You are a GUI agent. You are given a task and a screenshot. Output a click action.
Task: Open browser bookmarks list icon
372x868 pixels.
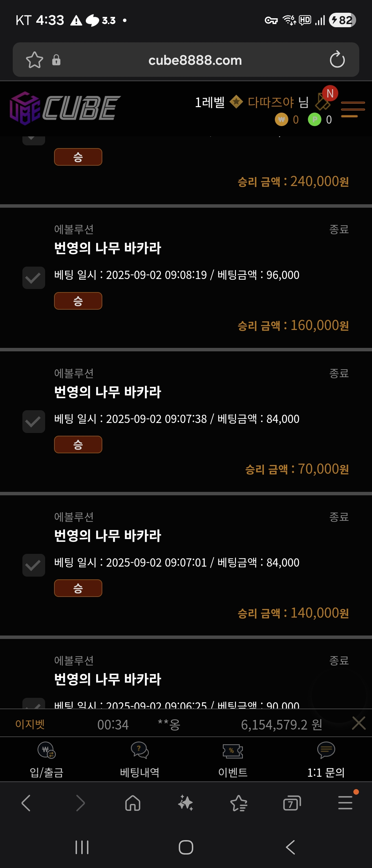pos(239,803)
